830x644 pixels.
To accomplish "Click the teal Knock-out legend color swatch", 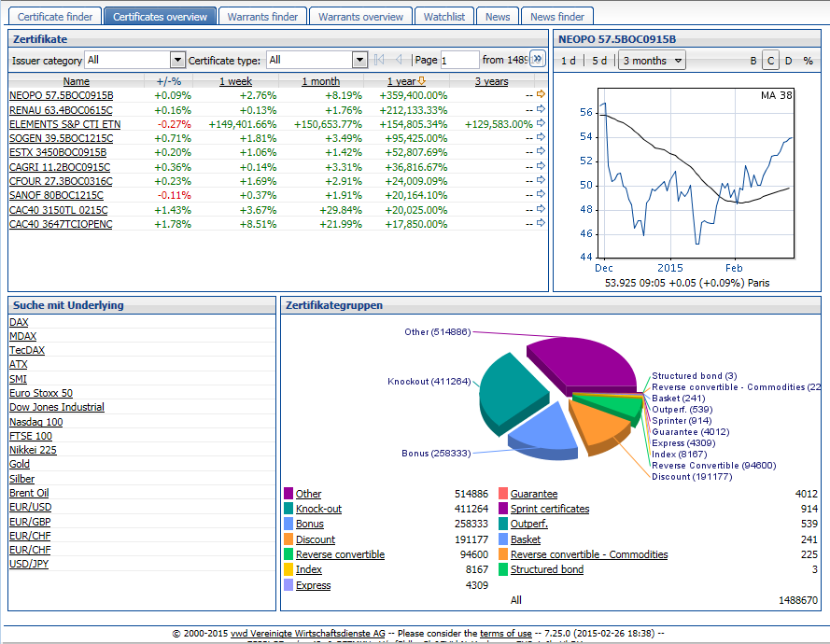I will (288, 509).
